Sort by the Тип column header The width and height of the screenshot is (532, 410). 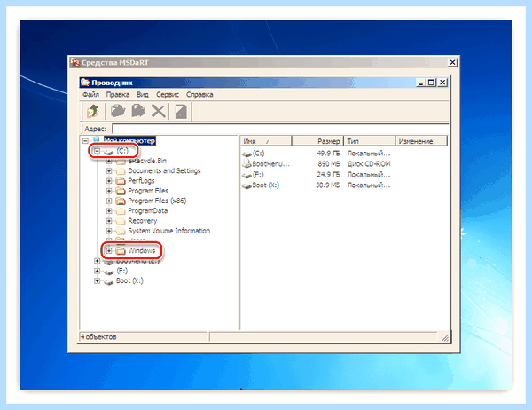coord(370,141)
